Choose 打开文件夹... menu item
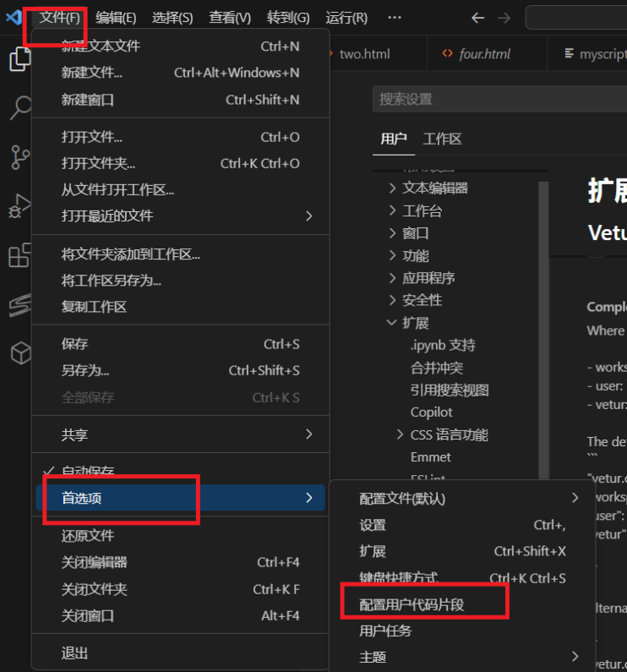 (181, 163)
